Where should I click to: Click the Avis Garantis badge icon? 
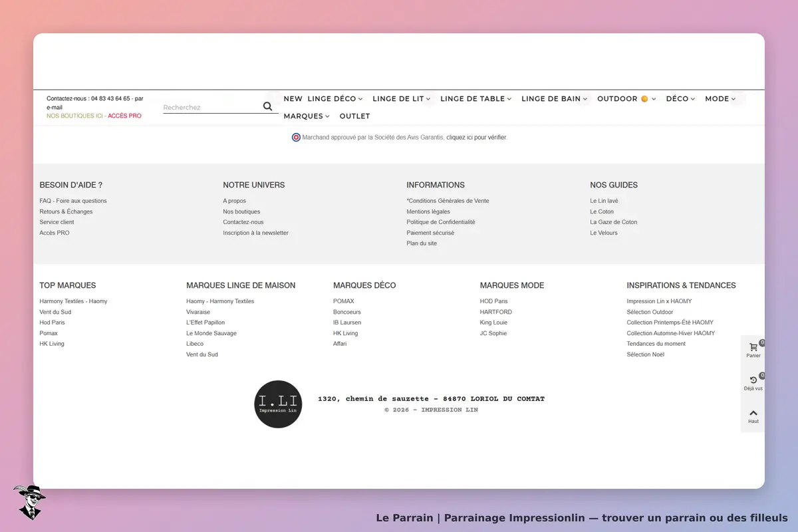296,138
